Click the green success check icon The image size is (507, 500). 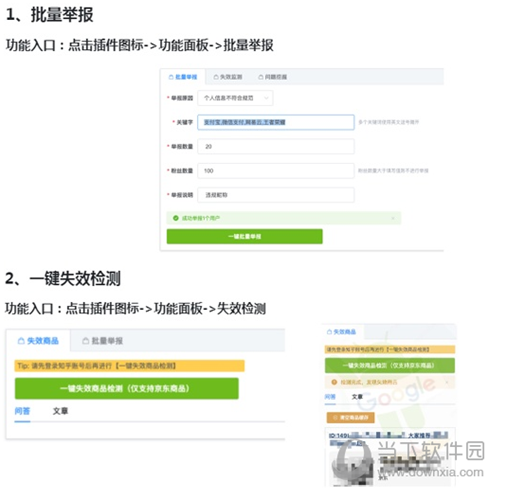coord(176,218)
